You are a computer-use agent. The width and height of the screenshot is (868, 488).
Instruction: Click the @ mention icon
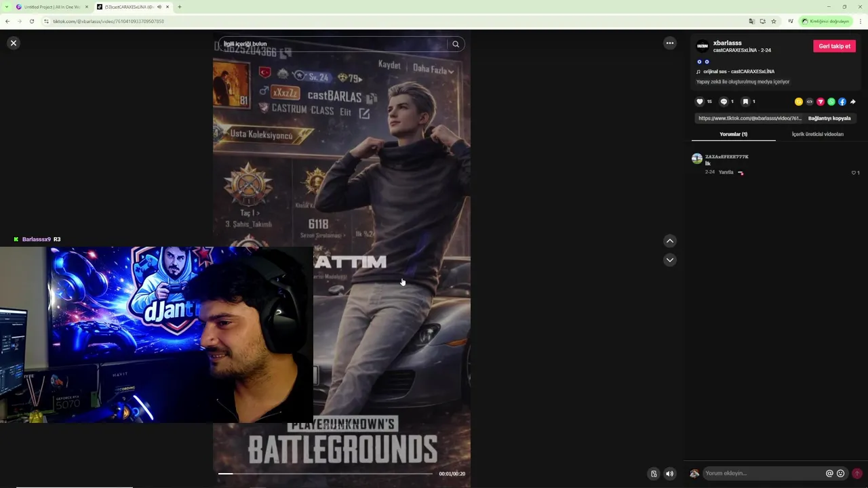[x=829, y=474]
